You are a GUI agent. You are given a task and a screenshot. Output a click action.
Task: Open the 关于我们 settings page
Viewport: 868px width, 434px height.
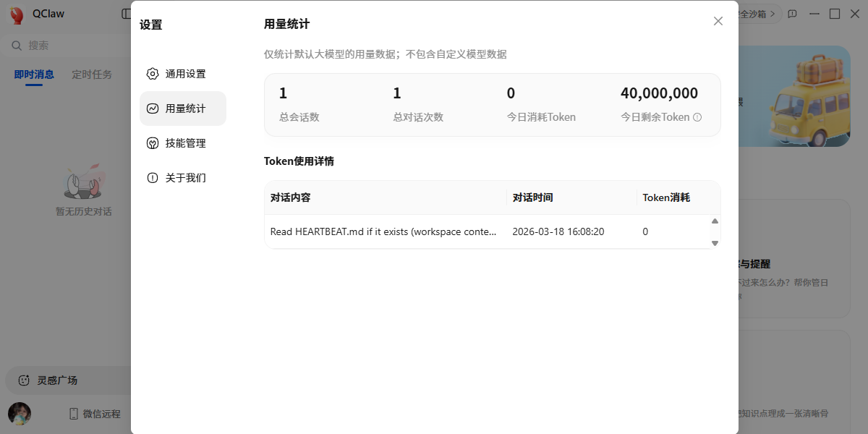point(183,178)
